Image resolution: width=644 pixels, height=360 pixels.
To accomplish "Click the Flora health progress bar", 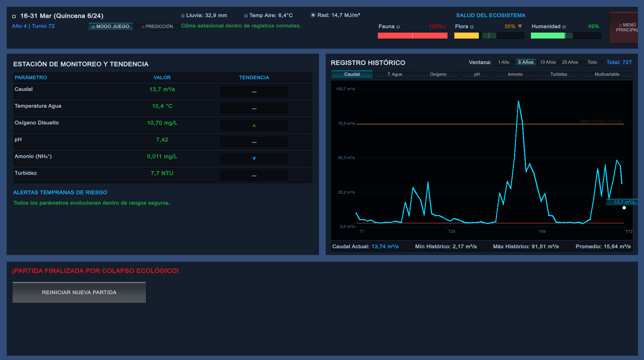I will point(489,36).
